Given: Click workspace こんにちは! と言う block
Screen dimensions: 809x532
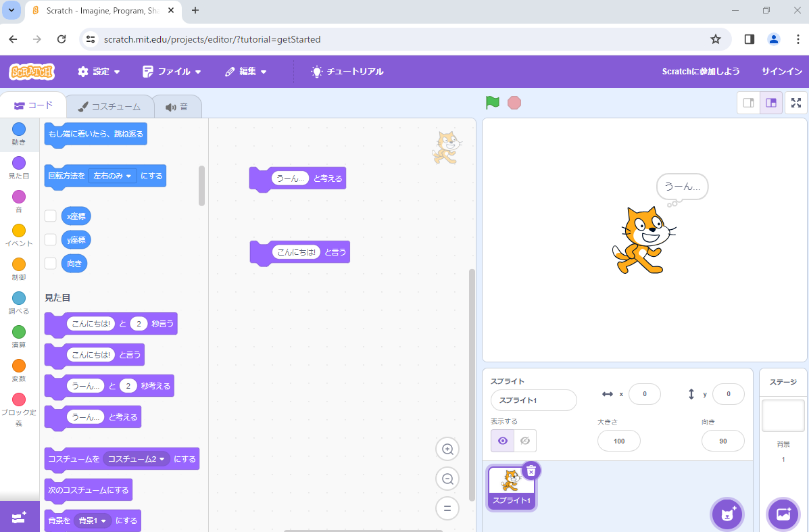Looking at the screenshot, I should coord(300,252).
